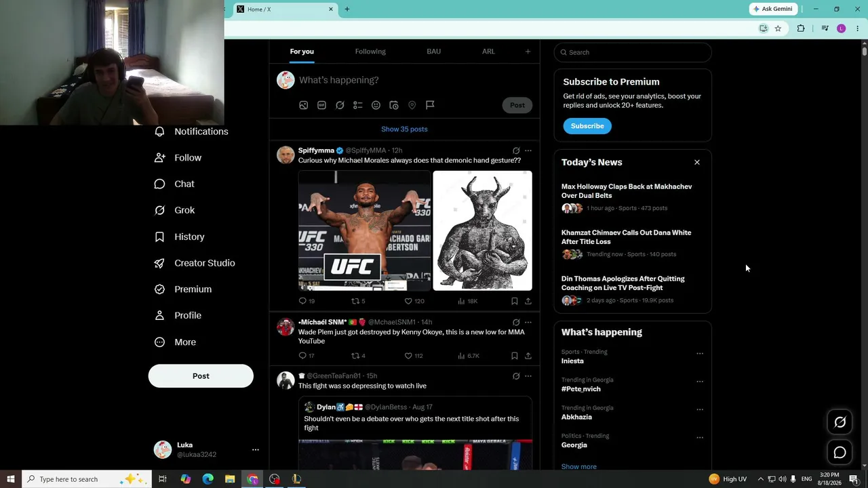Open more options for GreenTeaFan01's post

528,375
